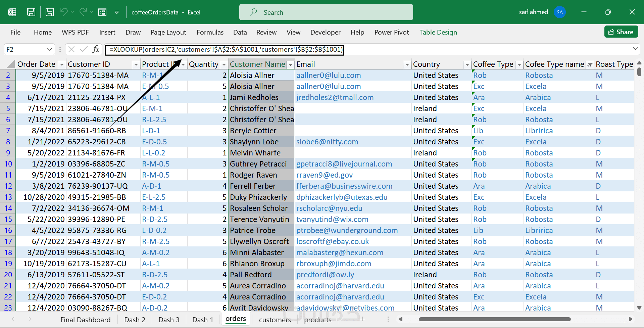Click the horizontal scrollbar thumb

pyautogui.click(x=495, y=319)
